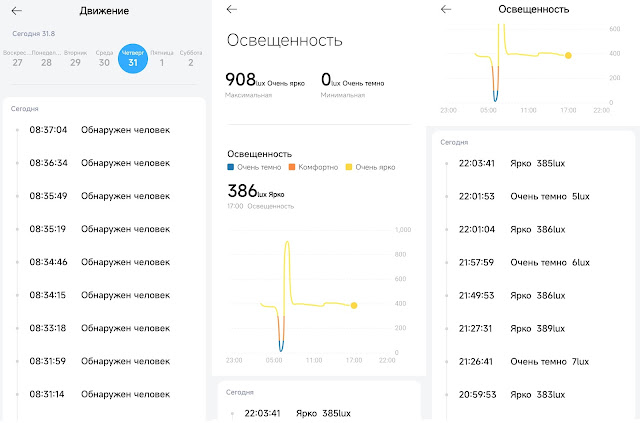Tap 05:00 axis label on right chart

point(488,110)
